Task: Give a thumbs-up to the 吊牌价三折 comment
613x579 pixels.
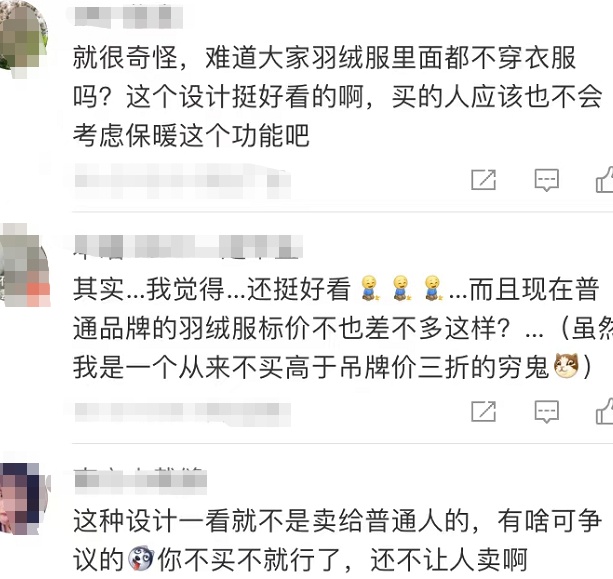Action: tap(604, 411)
